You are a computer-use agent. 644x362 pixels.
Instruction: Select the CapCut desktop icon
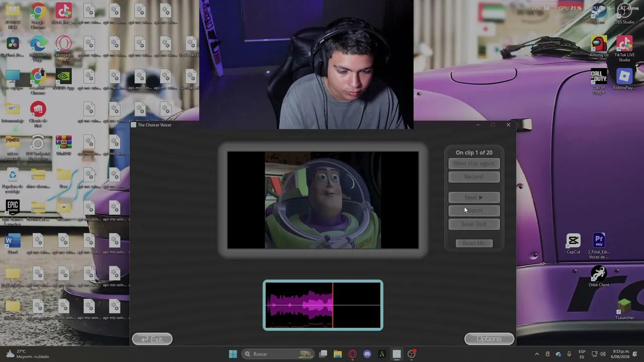click(x=574, y=244)
